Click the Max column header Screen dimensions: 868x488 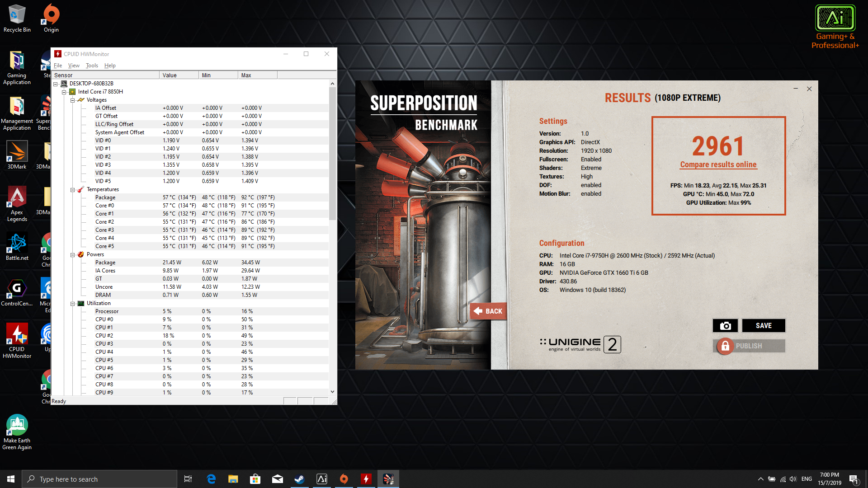pos(258,75)
